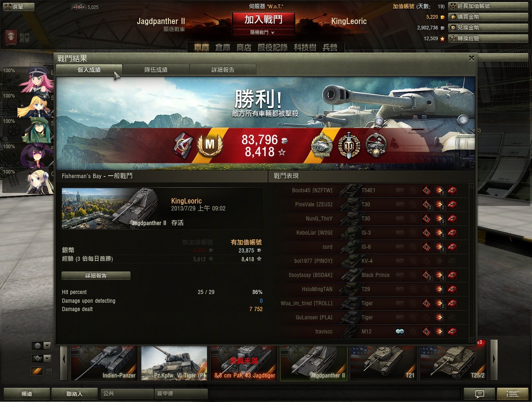Click the pink-haired crew member portrait

[x=38, y=80]
